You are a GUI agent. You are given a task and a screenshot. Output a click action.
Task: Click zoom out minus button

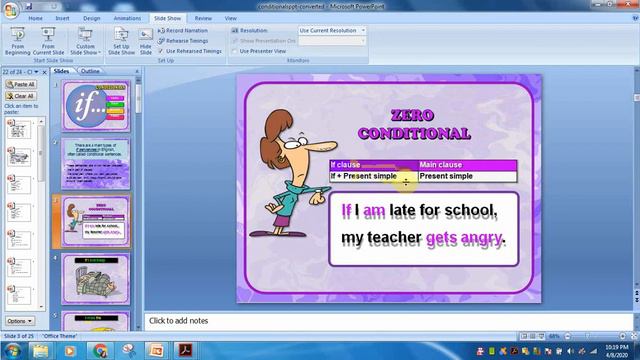[567, 336]
